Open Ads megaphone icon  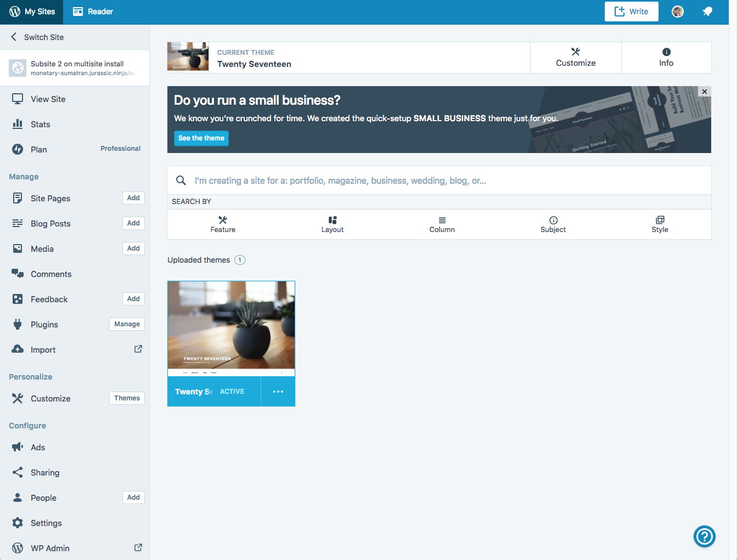(x=18, y=447)
